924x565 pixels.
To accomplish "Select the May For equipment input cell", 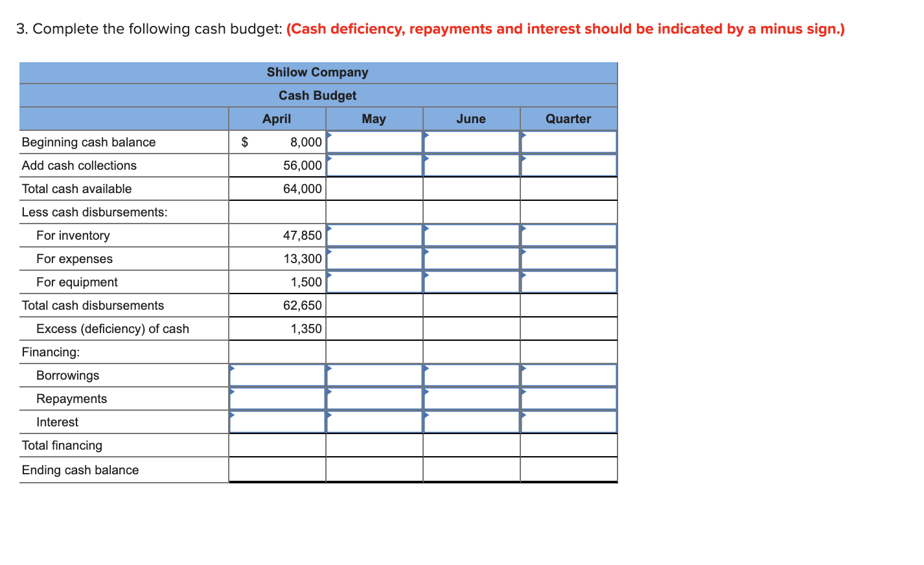I will (x=375, y=281).
